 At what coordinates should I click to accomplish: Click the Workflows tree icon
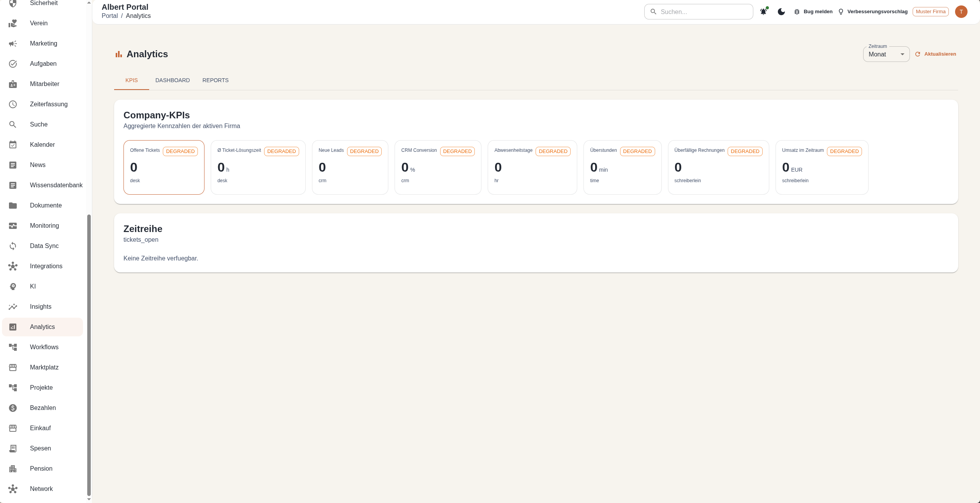tap(13, 347)
